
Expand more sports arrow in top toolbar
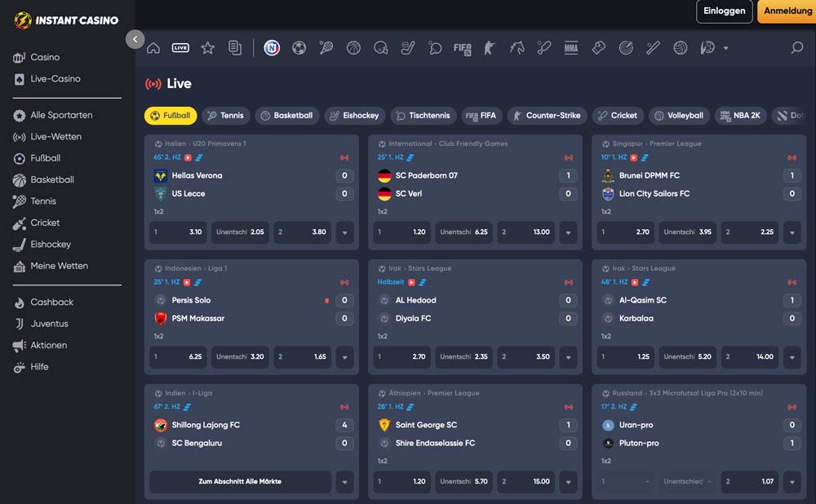click(x=725, y=48)
